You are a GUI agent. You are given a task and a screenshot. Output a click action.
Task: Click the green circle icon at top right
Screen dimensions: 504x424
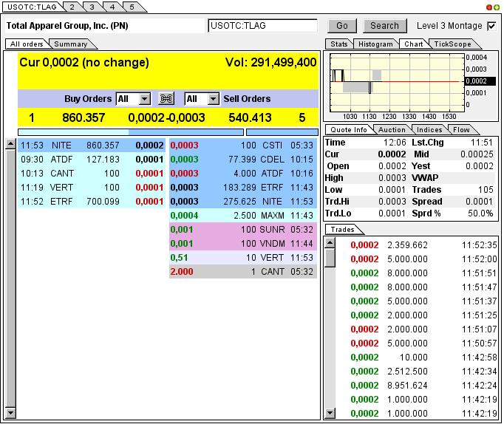tap(497, 7)
